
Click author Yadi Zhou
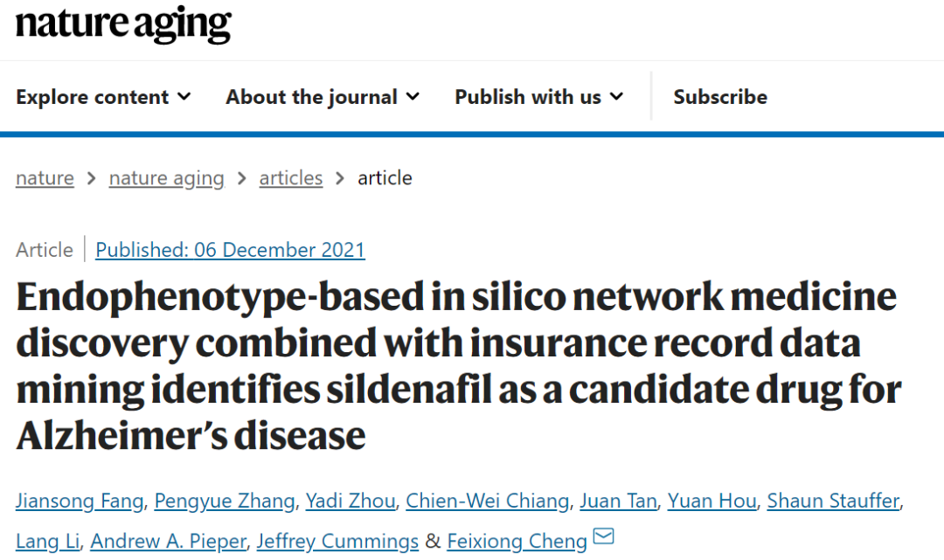(x=351, y=501)
